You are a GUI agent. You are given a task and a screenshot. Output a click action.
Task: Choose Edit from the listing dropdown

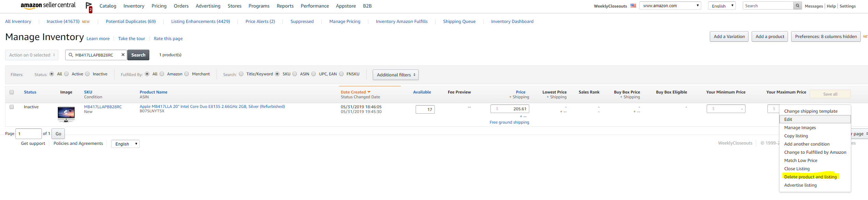815,119
